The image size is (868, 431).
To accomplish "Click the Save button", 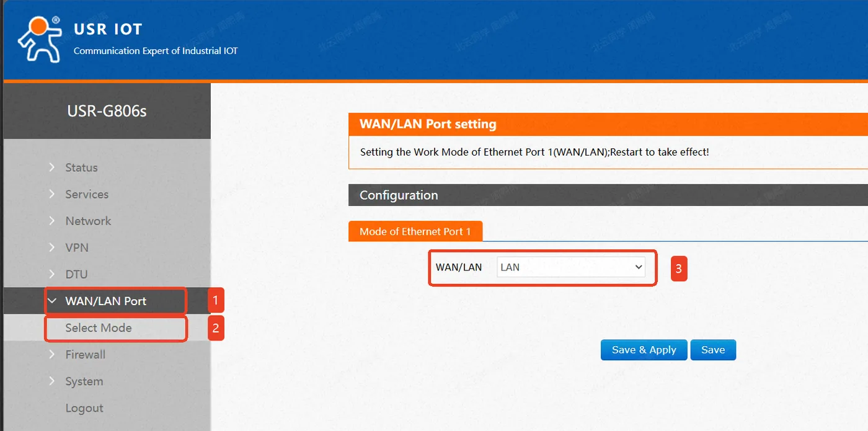I will tap(713, 350).
